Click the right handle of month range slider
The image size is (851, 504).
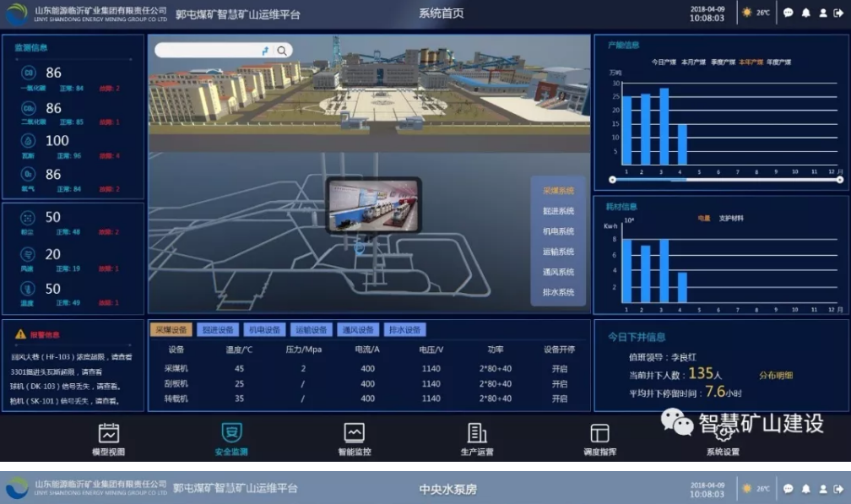point(840,179)
